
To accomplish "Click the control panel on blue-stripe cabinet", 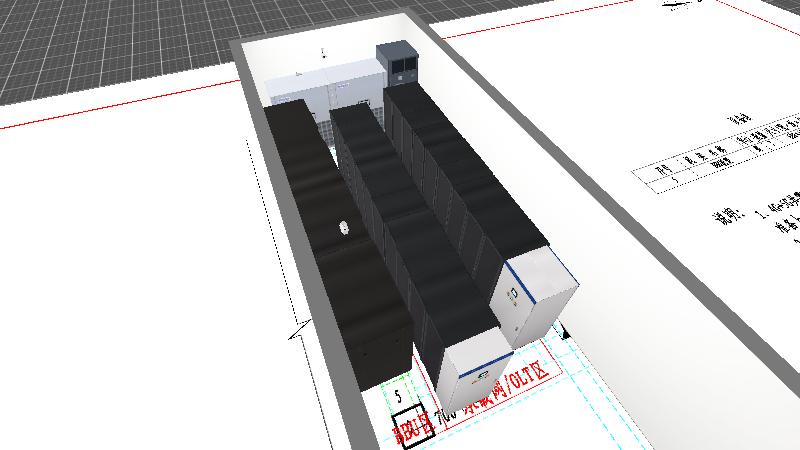I will [511, 293].
